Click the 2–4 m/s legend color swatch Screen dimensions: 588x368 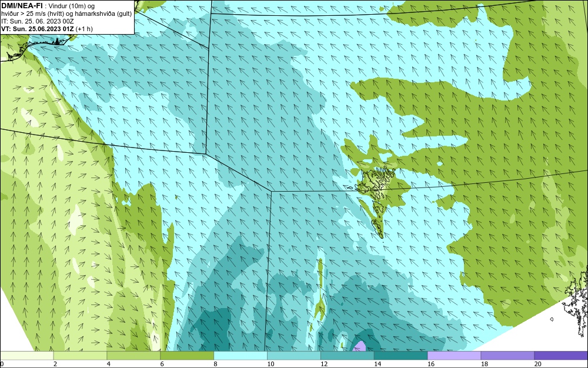point(80,355)
